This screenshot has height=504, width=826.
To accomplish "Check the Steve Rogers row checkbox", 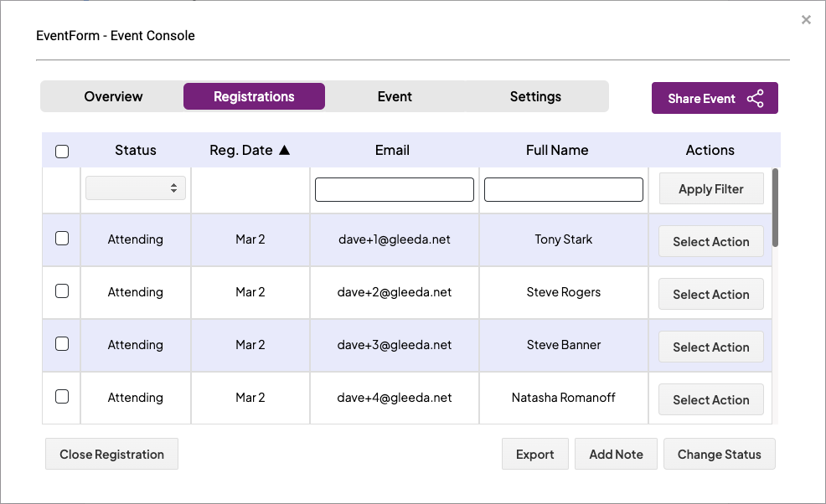I will pyautogui.click(x=62, y=291).
